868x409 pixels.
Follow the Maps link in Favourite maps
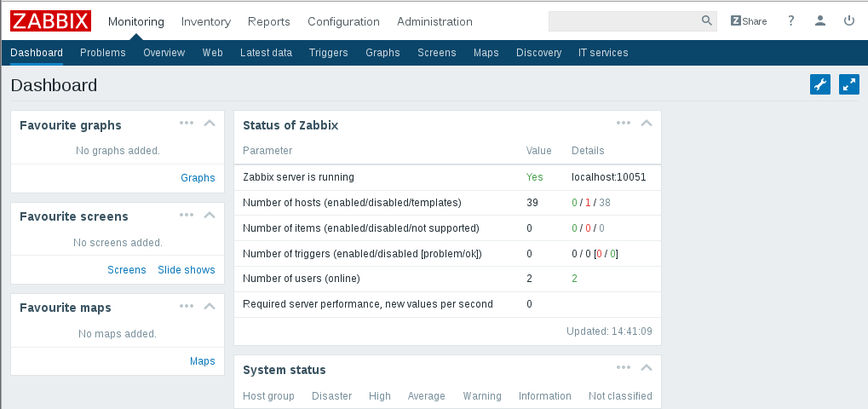pos(203,360)
